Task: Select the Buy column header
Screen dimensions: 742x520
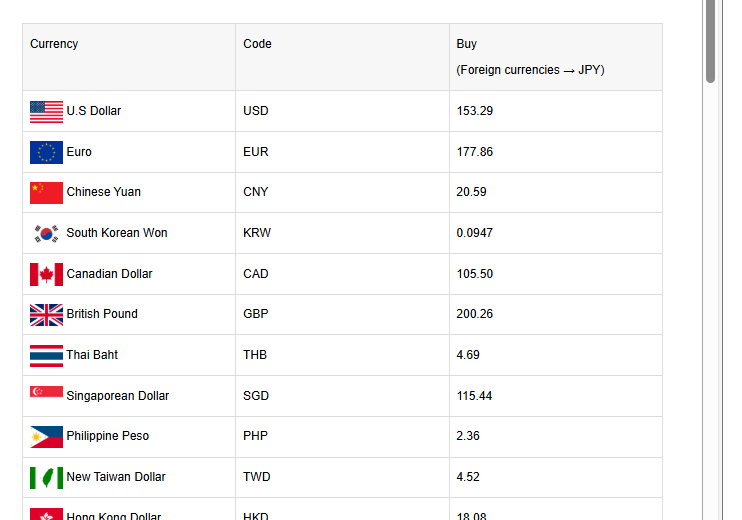Action: [467, 44]
